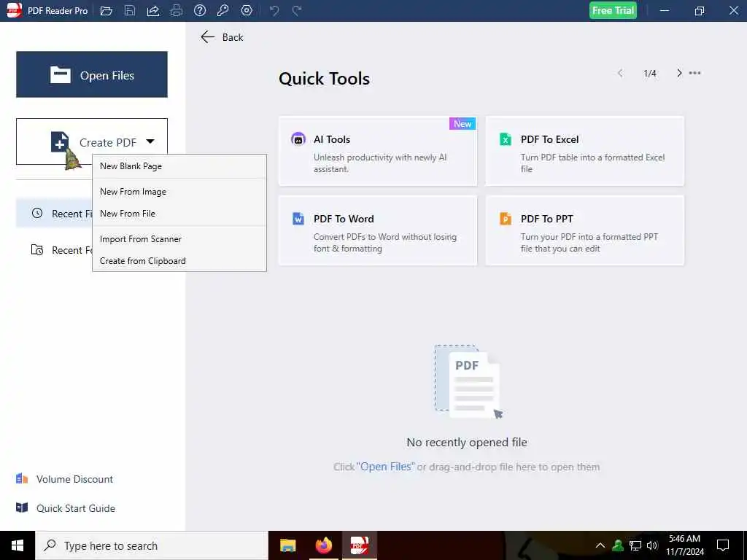
Task: Choose New Blank Page from menu
Action: [179, 166]
